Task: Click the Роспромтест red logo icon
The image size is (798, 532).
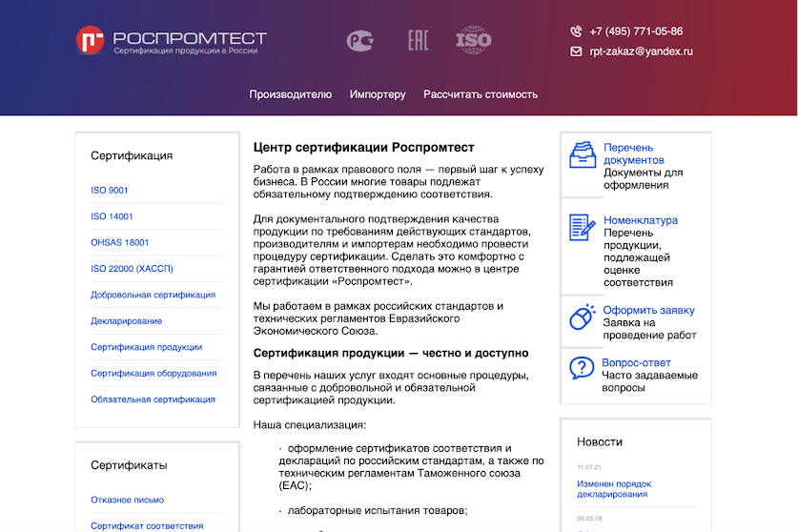Action: [90, 40]
